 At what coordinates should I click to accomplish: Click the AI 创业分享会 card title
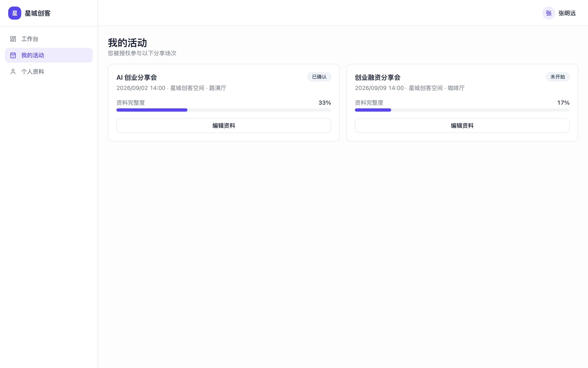point(137,77)
